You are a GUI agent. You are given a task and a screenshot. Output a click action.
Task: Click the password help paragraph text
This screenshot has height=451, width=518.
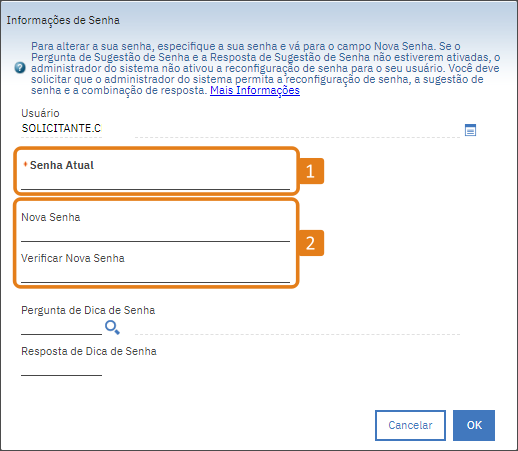[265, 68]
